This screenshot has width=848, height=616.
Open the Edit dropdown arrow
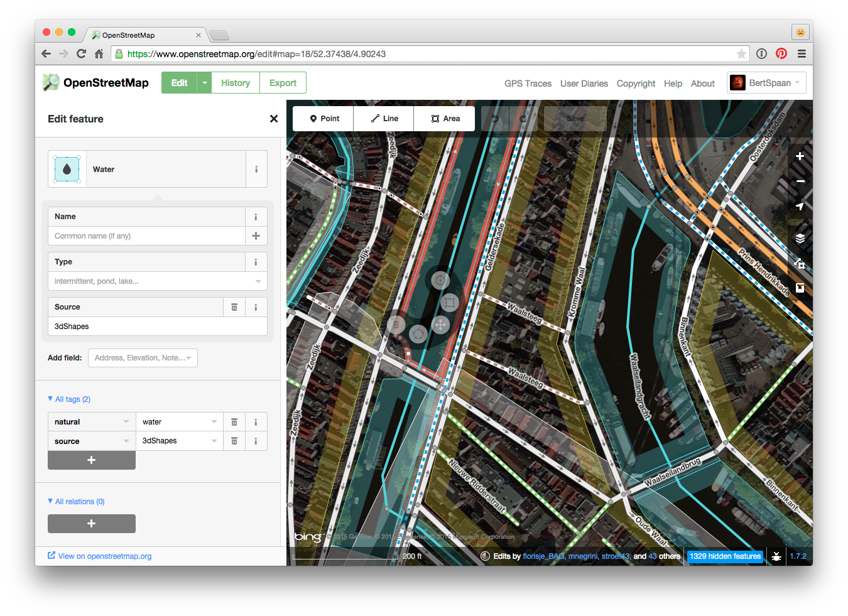205,83
